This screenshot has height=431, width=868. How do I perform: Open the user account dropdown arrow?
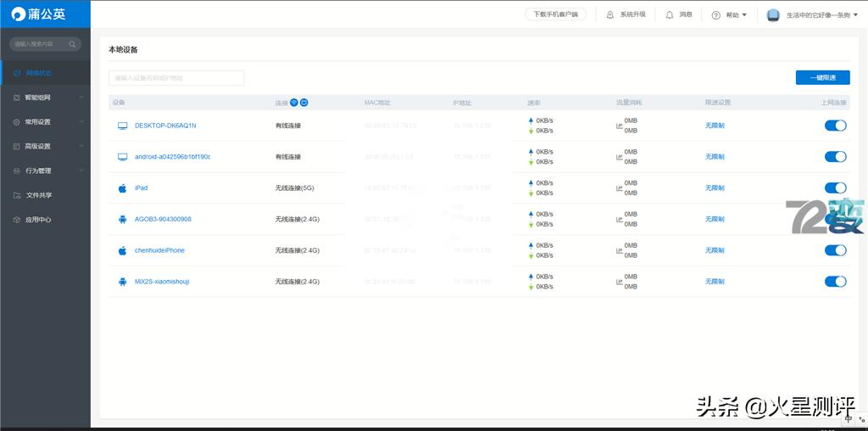(856, 15)
